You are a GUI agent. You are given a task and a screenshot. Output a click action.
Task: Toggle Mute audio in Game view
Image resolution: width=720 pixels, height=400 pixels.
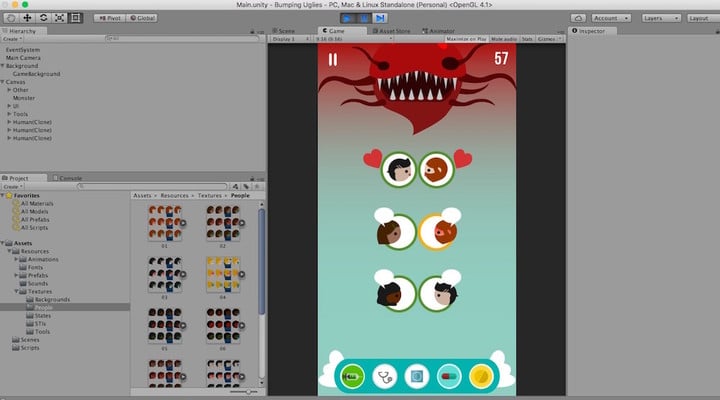[x=504, y=39]
